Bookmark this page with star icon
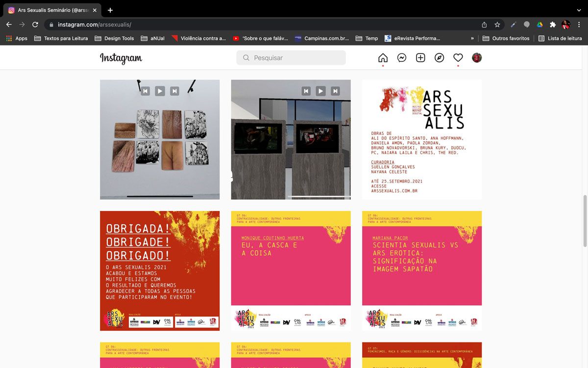This screenshot has width=588, height=368. [x=497, y=25]
